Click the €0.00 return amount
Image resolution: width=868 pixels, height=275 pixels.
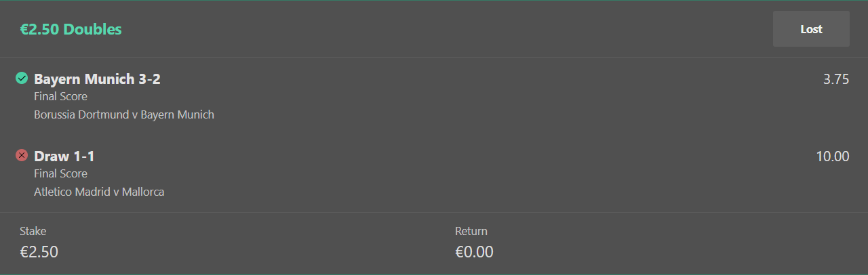[x=474, y=252]
